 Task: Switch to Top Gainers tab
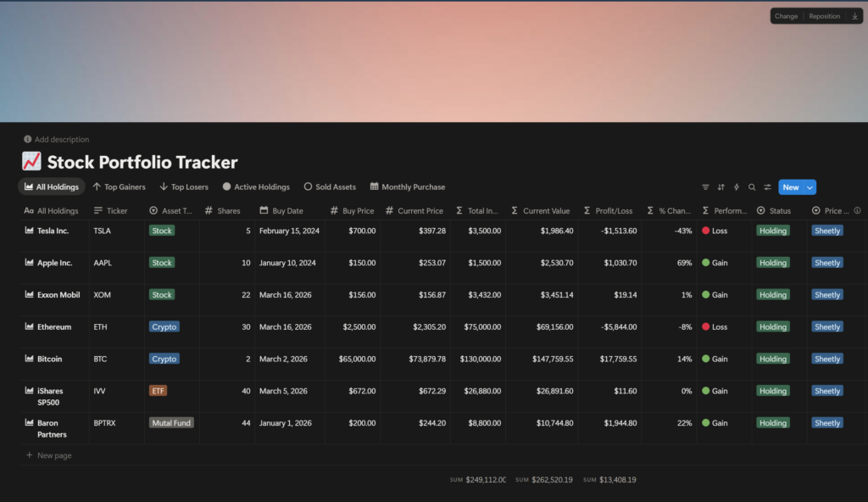pos(119,187)
